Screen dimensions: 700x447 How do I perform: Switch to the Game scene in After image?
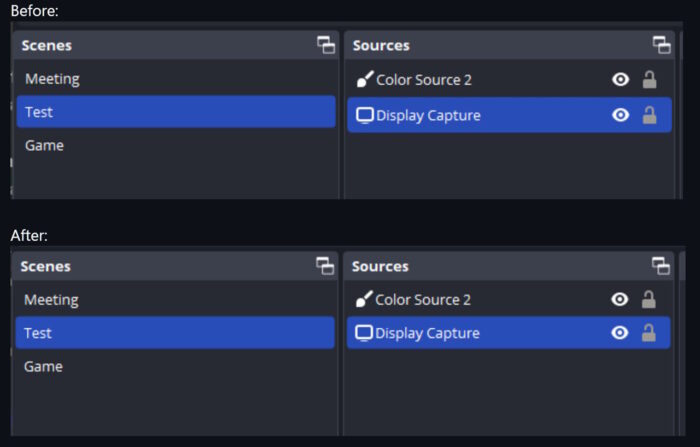point(44,367)
